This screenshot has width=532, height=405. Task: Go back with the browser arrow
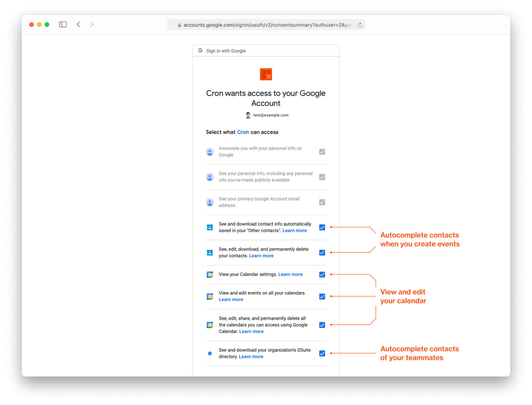[78, 24]
